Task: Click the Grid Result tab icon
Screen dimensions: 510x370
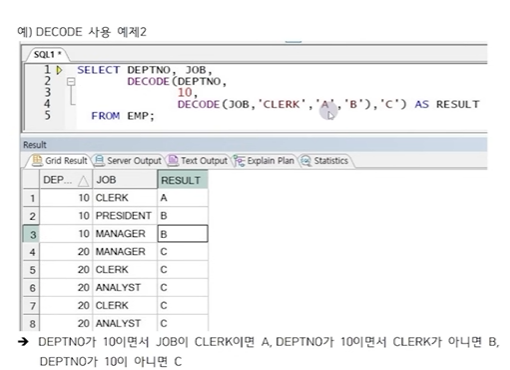Action: point(37,160)
